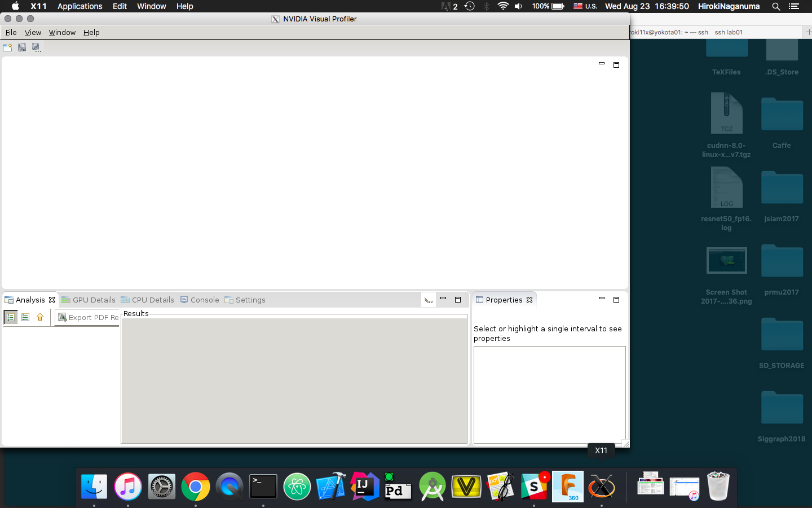Click the Spotlight search icon in menu bar
This screenshot has width=812, height=508.
click(x=776, y=6)
